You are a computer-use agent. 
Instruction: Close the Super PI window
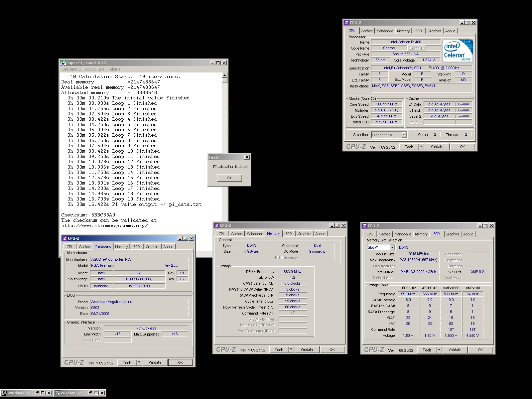(x=224, y=63)
